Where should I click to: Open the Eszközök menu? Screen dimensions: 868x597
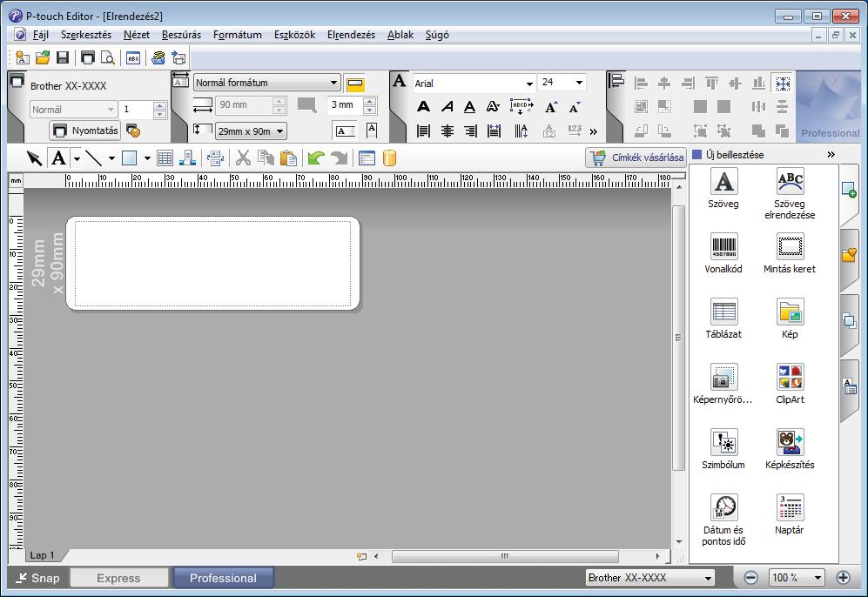point(294,35)
